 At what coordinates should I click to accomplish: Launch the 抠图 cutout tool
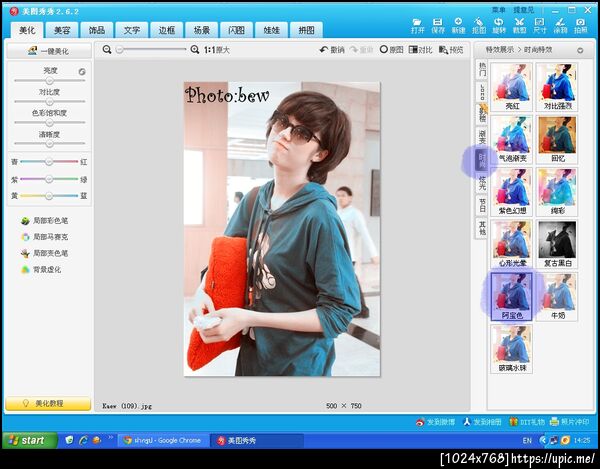[x=479, y=26]
